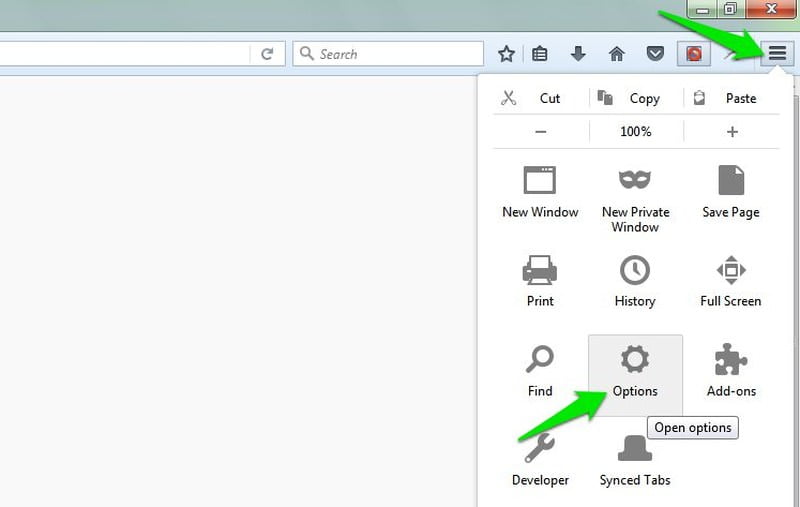Click the bookmark star icon
800x507 pixels.
tap(507, 54)
